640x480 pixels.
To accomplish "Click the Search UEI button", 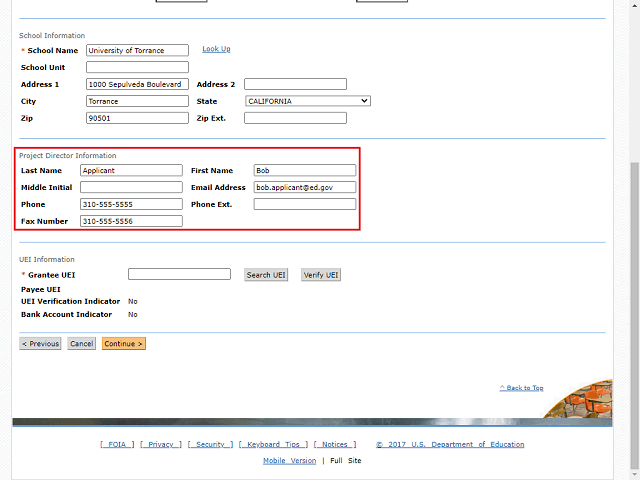I will (x=266, y=275).
